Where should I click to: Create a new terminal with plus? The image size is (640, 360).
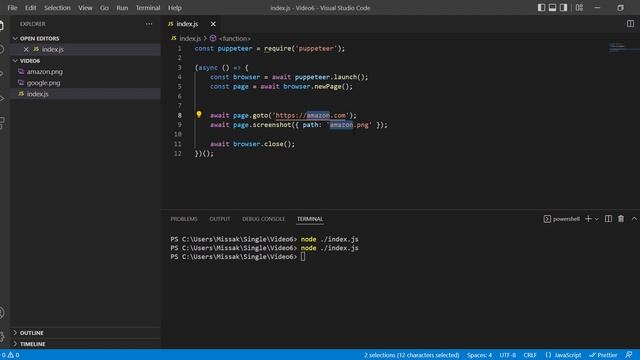pyautogui.click(x=588, y=219)
